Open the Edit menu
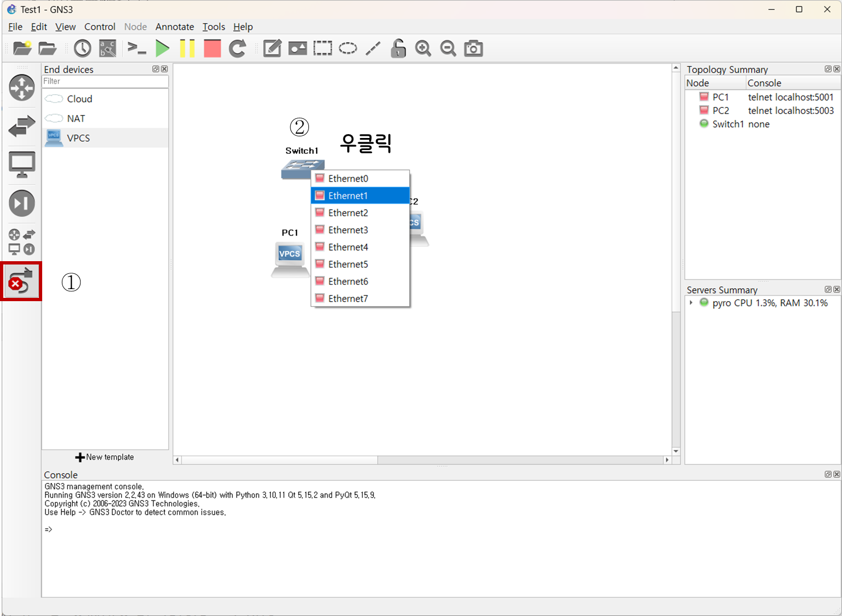The height and width of the screenshot is (616, 842). [x=39, y=27]
